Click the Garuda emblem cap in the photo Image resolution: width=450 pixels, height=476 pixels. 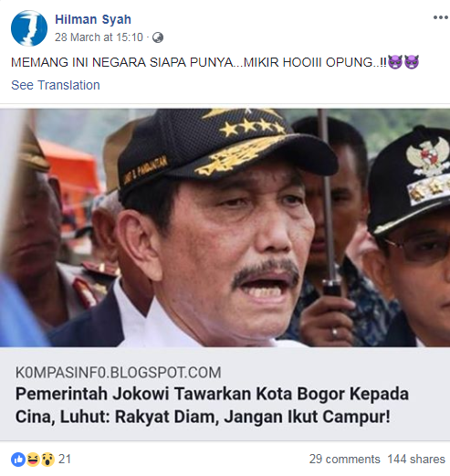pos(409,180)
